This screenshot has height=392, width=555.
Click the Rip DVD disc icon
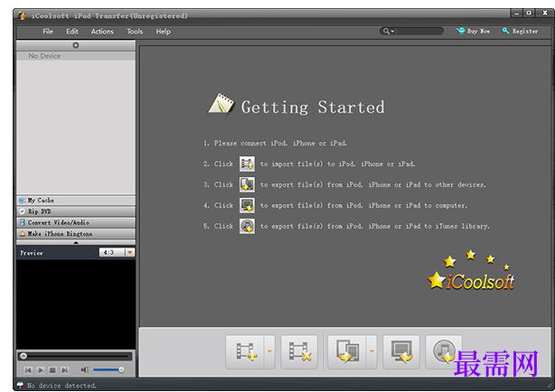tap(23, 211)
